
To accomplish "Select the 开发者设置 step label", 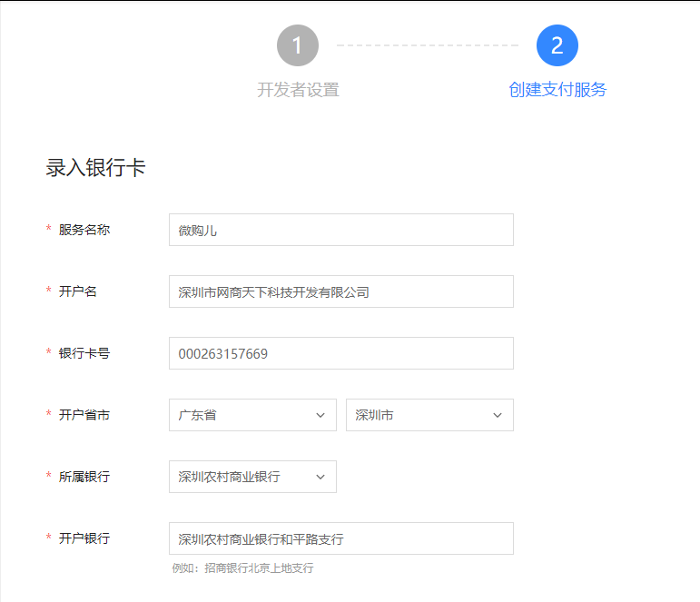I will 298,90.
